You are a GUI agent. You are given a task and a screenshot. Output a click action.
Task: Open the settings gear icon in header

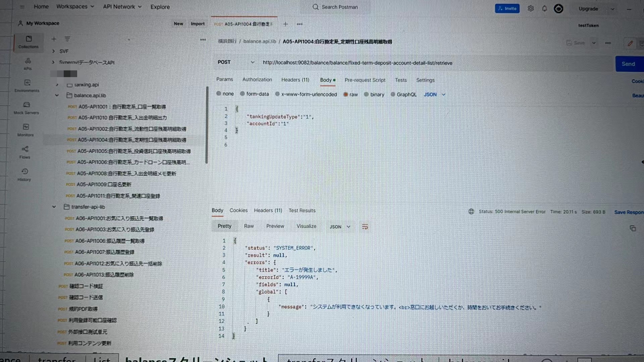coord(531,8)
